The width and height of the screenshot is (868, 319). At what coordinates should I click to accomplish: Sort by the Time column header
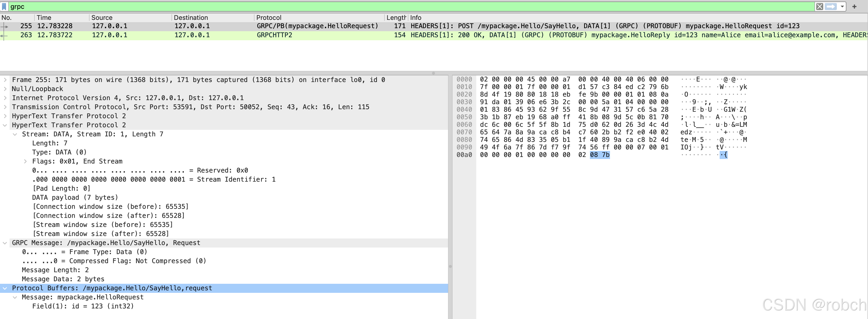62,18
